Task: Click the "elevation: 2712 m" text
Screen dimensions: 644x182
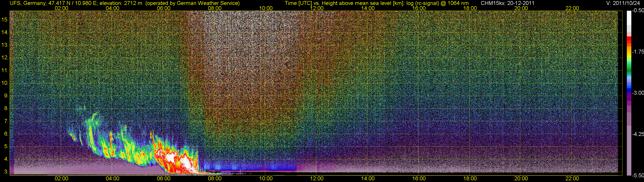Action: pyautogui.click(x=121, y=3)
